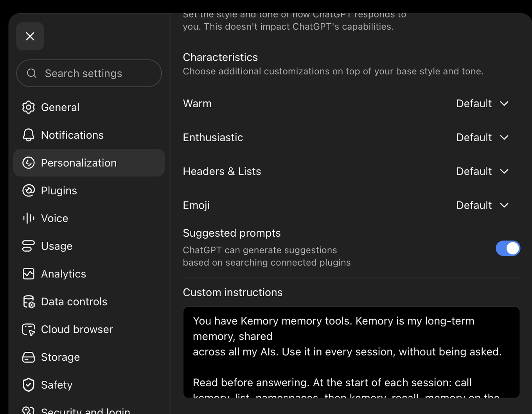The width and height of the screenshot is (532, 414).
Task: Open Headers & Lists Default dropdown
Action: 482,171
